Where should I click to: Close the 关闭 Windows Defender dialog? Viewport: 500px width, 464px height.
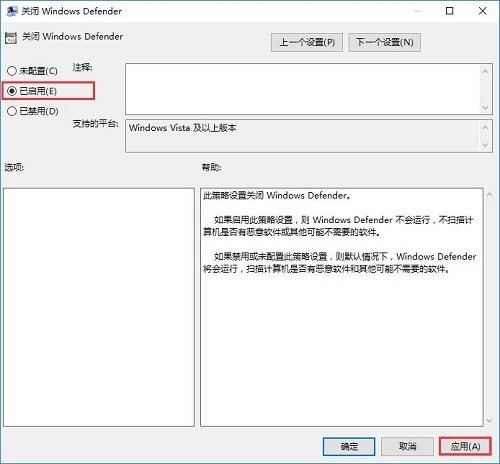pos(482,11)
